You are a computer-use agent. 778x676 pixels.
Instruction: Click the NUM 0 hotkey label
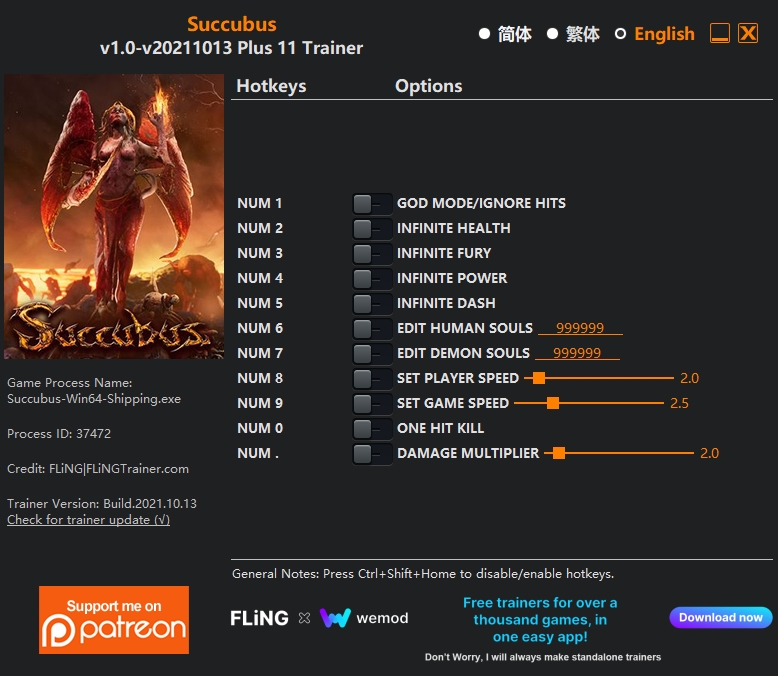coord(260,428)
